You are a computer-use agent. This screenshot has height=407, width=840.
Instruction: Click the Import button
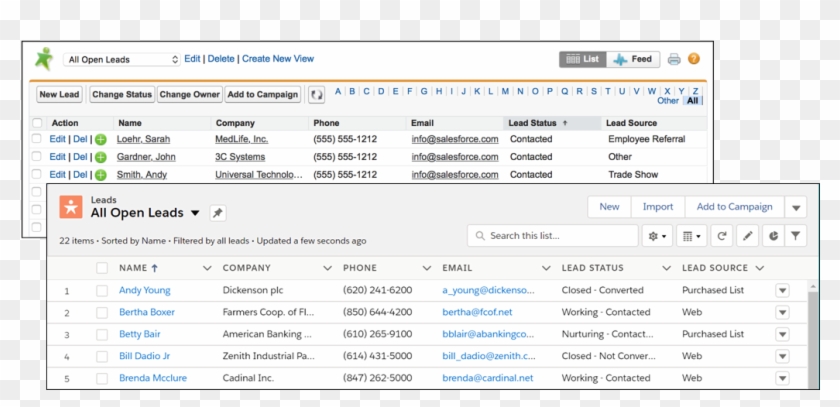coord(658,207)
